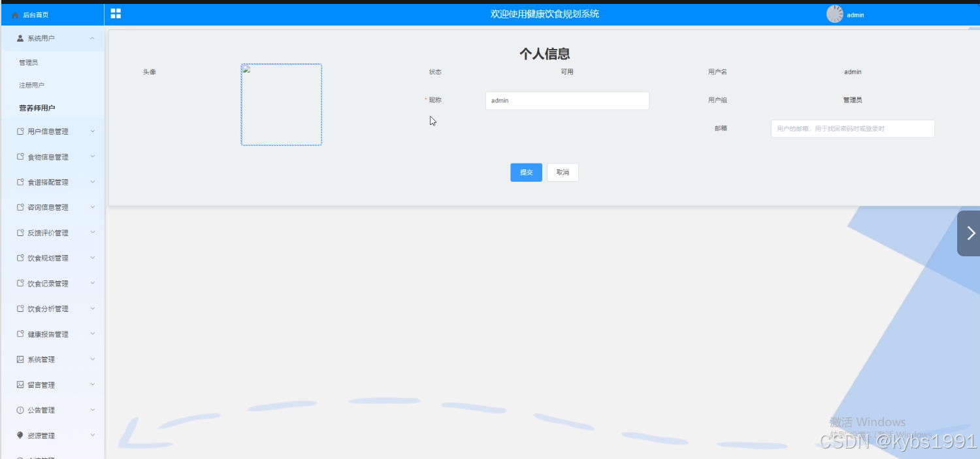980x459 pixels.
Task: Click the admin avatar in the header
Action: [835, 14]
